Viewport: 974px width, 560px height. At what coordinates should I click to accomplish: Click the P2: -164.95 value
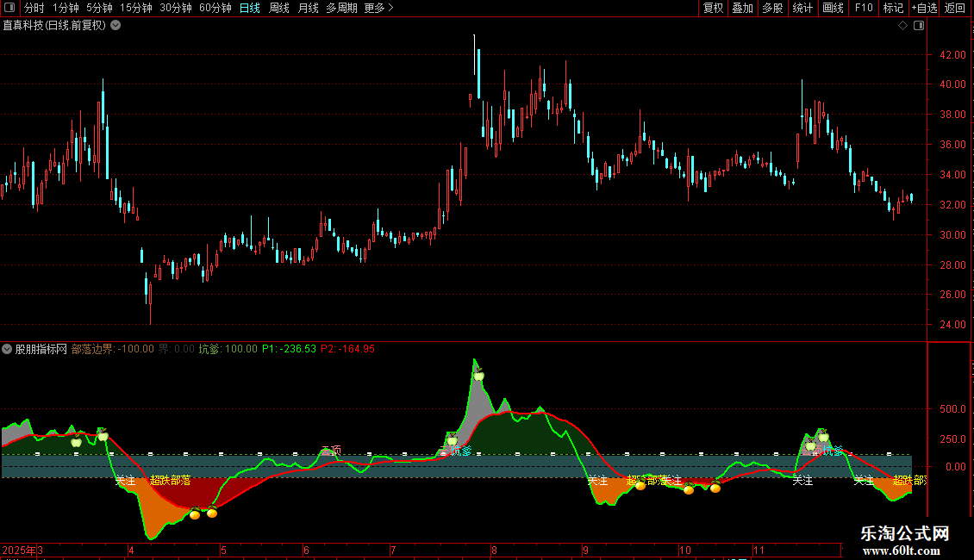[x=348, y=349]
